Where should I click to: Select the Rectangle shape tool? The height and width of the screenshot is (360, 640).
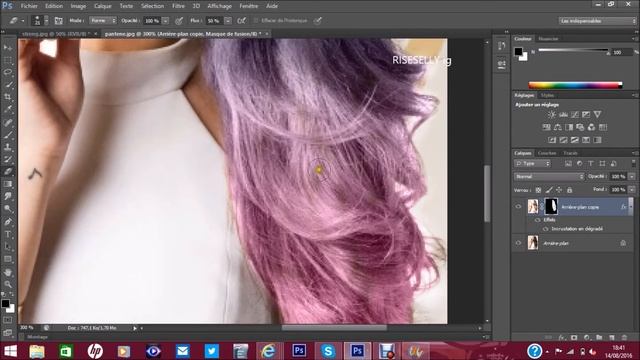[8, 259]
